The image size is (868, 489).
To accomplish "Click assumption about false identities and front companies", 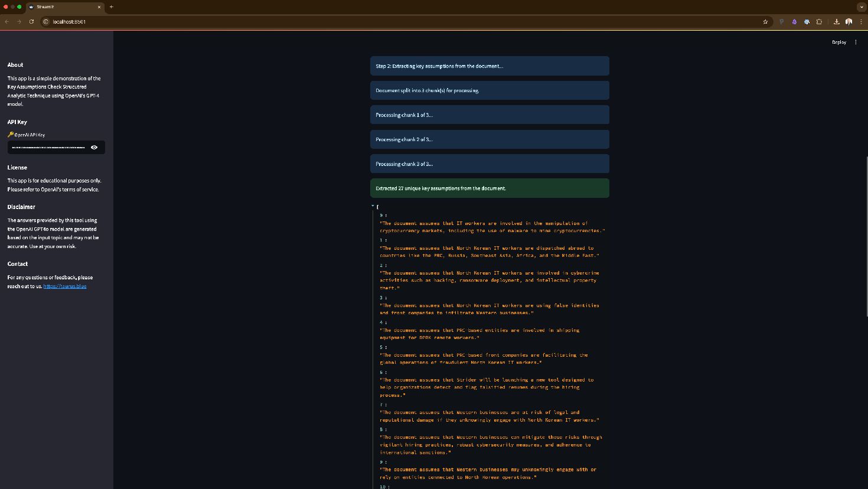I will (490, 309).
